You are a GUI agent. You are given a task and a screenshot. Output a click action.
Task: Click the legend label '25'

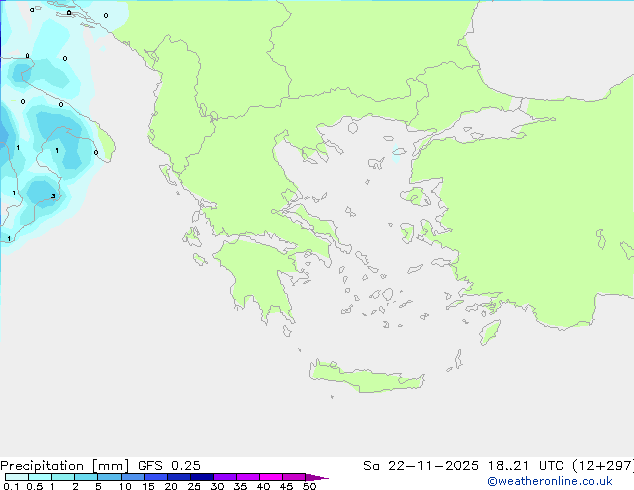pyautogui.click(x=194, y=486)
